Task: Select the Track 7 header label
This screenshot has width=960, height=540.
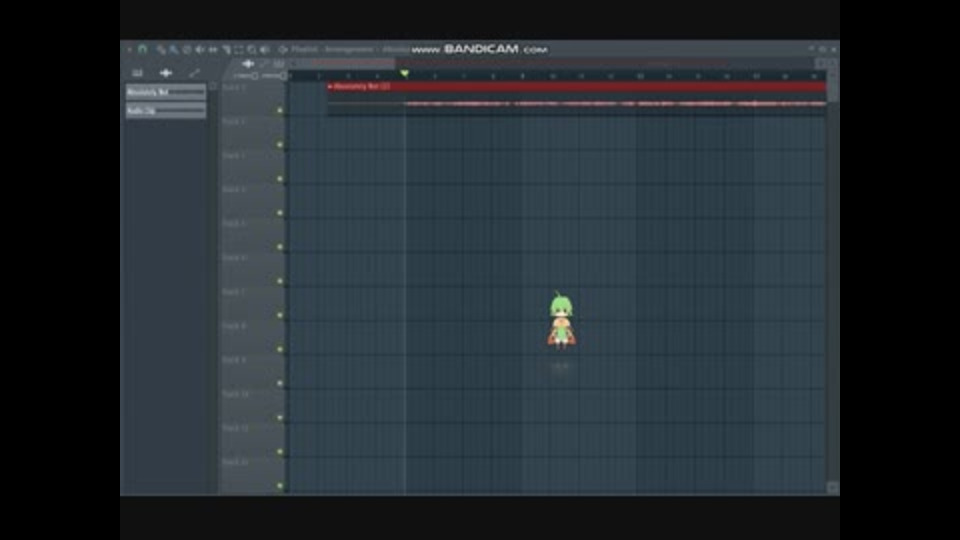Action: 233,292
